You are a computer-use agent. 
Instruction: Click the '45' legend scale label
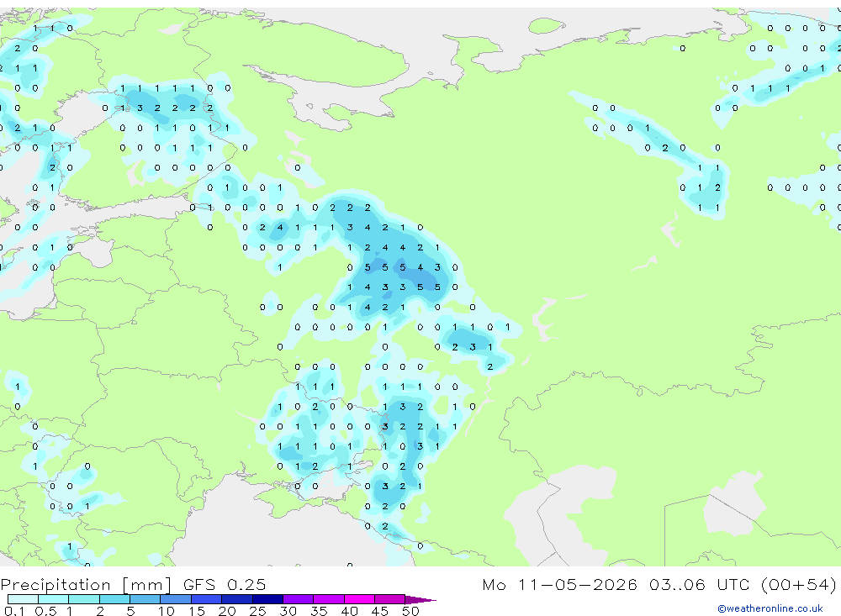click(x=380, y=611)
